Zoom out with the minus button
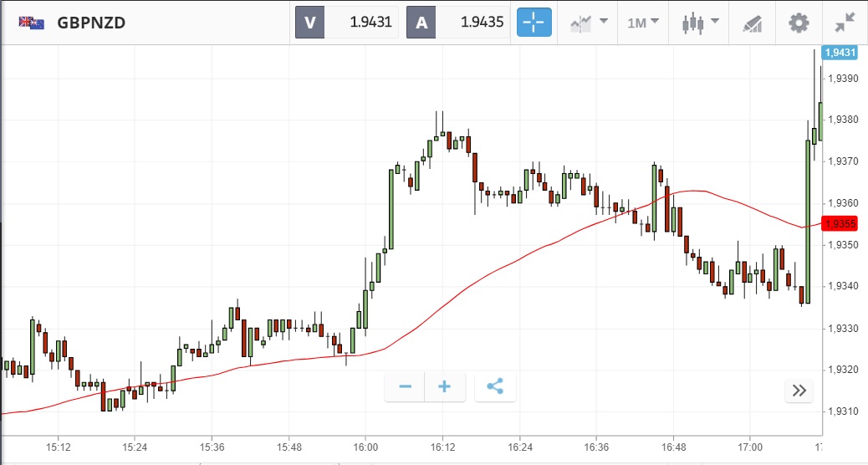Image resolution: width=868 pixels, height=465 pixels. 406,386
